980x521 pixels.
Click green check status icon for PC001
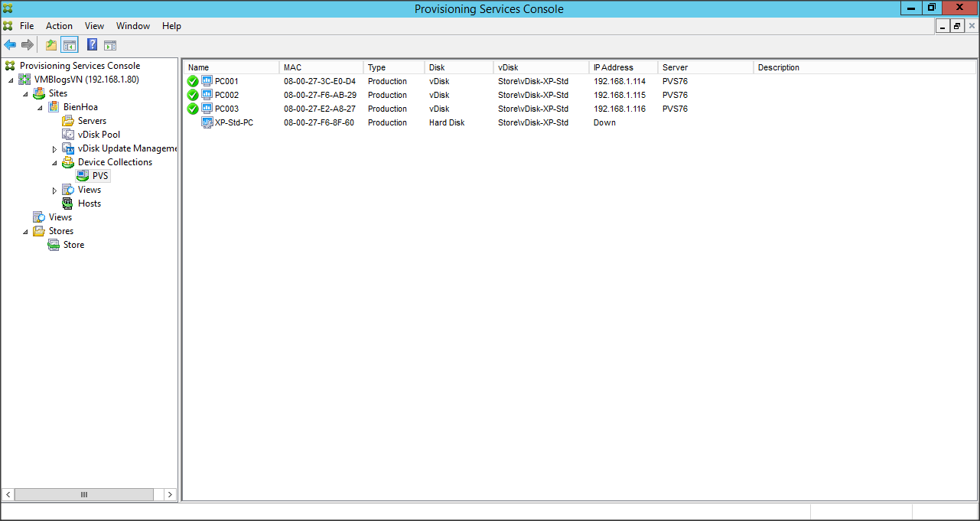[x=193, y=81]
